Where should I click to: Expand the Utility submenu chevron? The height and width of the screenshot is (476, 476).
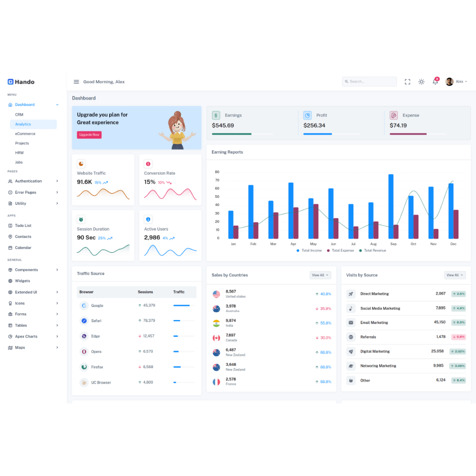click(x=57, y=204)
